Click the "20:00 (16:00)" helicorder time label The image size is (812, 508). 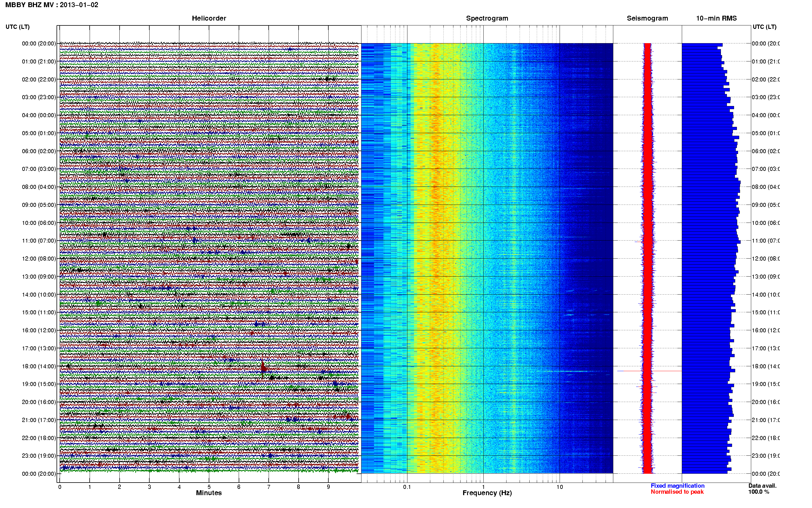tap(39, 402)
